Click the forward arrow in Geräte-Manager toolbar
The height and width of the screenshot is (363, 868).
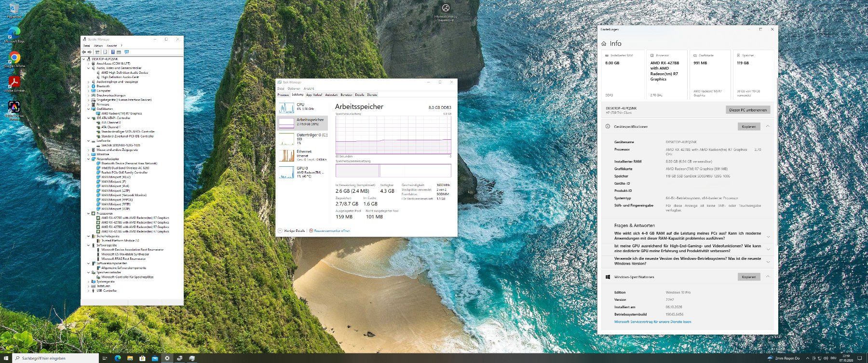[89, 52]
